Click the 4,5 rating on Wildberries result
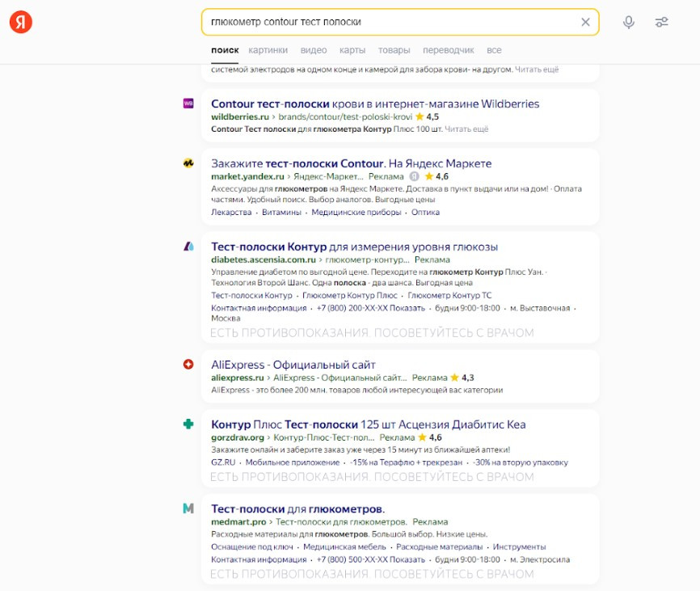This screenshot has width=700, height=591. tap(428, 116)
